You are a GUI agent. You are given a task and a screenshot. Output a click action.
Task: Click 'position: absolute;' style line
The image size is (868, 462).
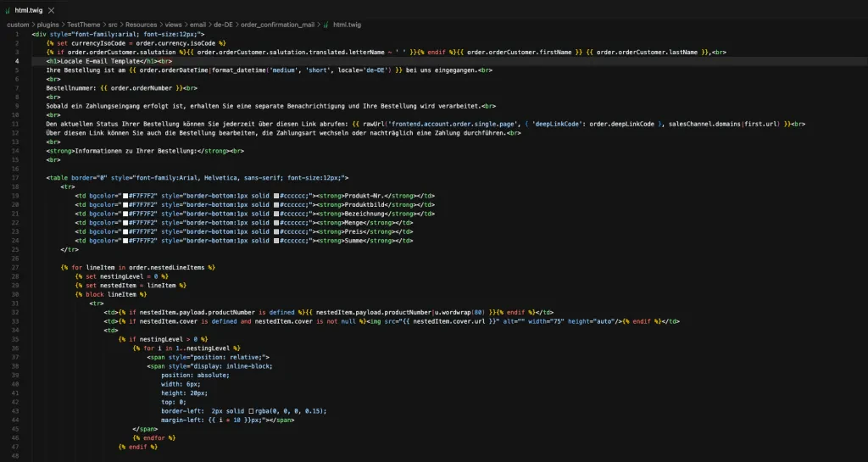pyautogui.click(x=196, y=376)
